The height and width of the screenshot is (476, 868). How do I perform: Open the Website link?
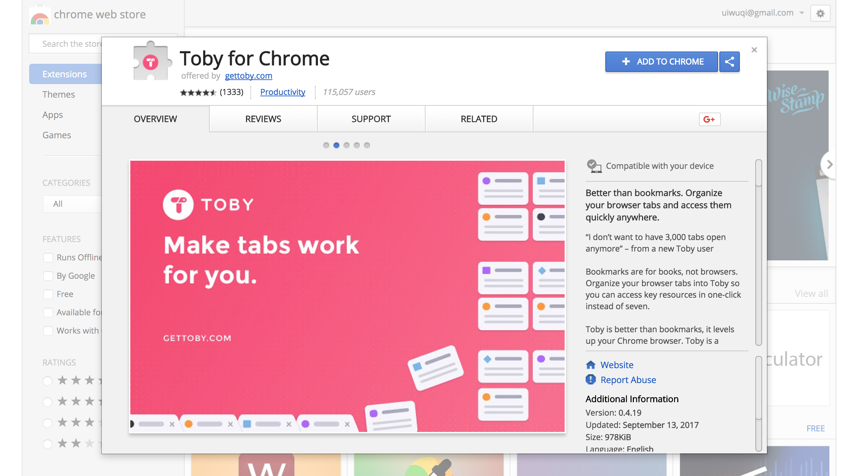(x=617, y=365)
